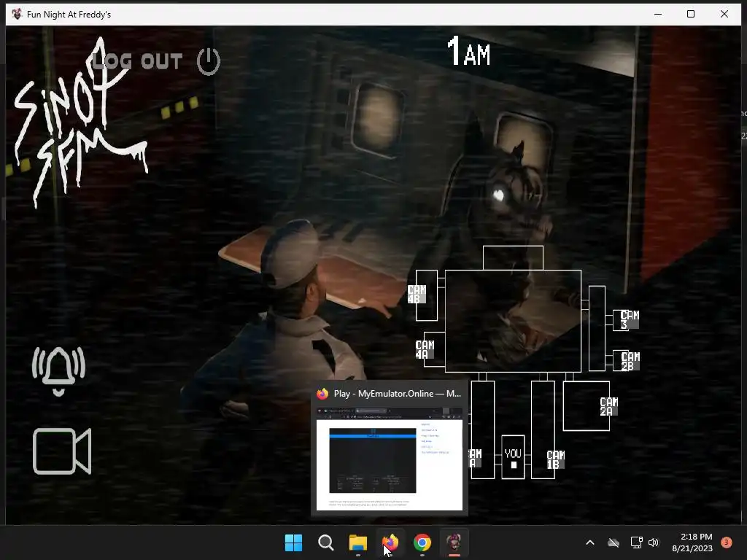Open network tray icon

(x=636, y=542)
